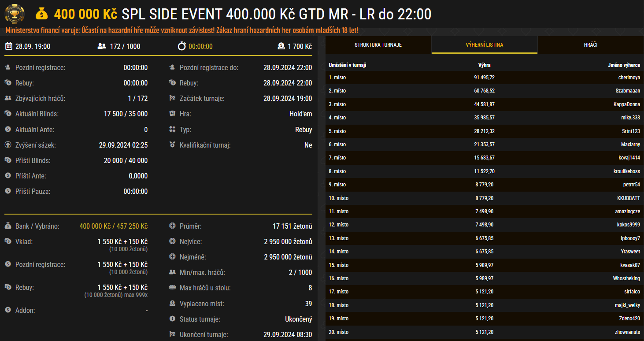Image resolution: width=644 pixels, height=341 pixels.
Task: Click winner name cherimoya
Action: 629,78
